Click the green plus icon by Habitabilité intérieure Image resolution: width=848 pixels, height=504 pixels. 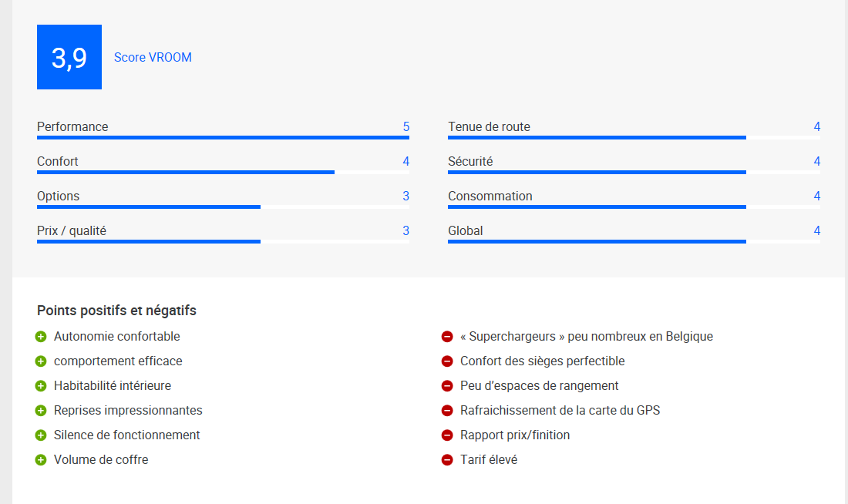41,386
